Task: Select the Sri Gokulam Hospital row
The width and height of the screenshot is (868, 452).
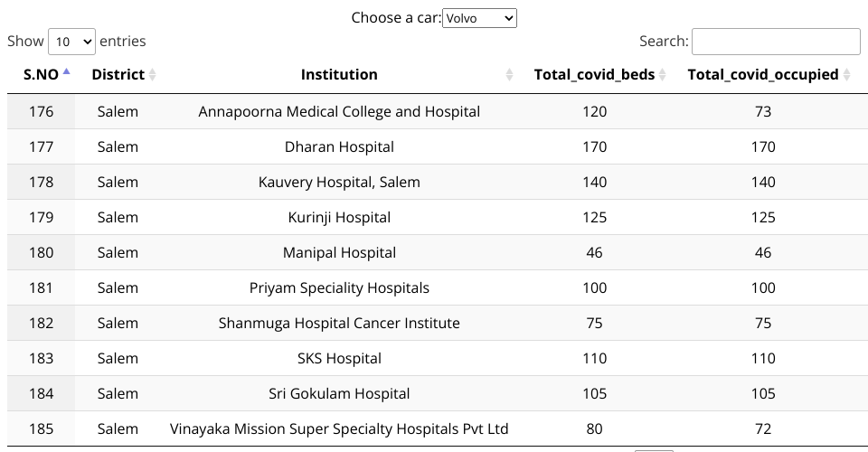Action: 339,394
